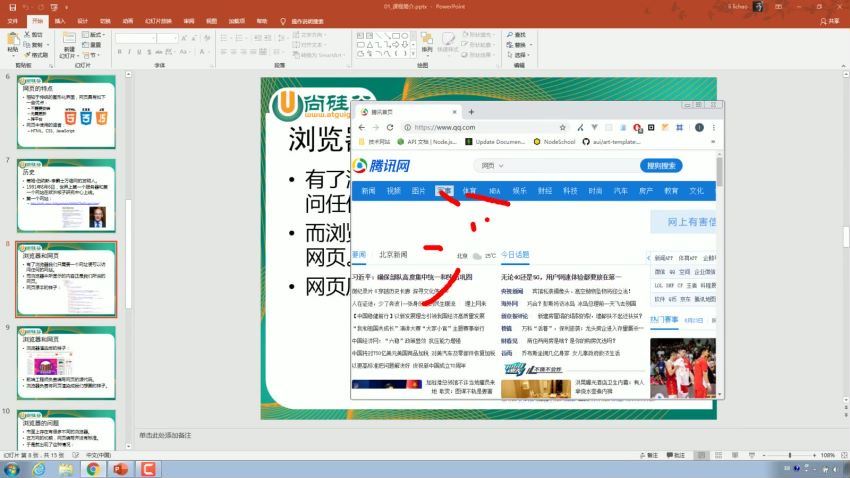This screenshot has height=478, width=850.
Task: Click the PowerPoint taskbar icon
Action: [120, 468]
